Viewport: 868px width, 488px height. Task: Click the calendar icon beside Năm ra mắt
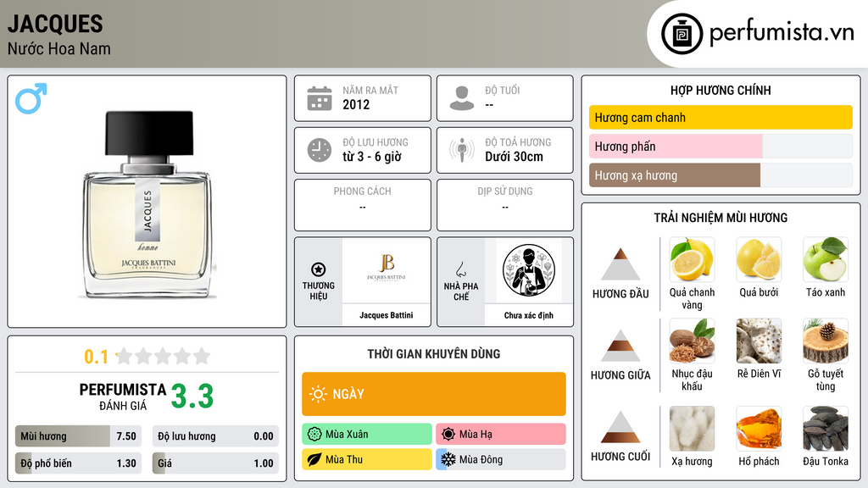(320, 98)
